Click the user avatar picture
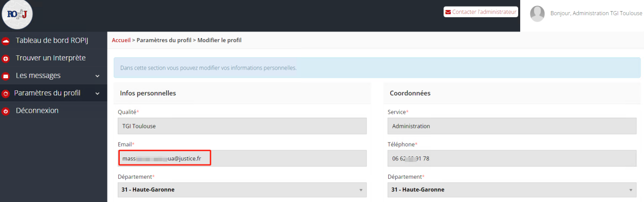Screen dimensions: 644x202 click(x=537, y=14)
